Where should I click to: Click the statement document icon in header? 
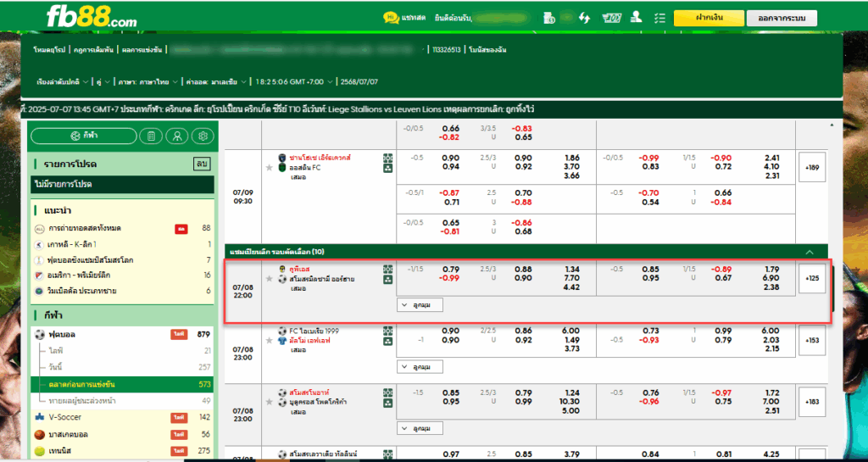point(548,18)
